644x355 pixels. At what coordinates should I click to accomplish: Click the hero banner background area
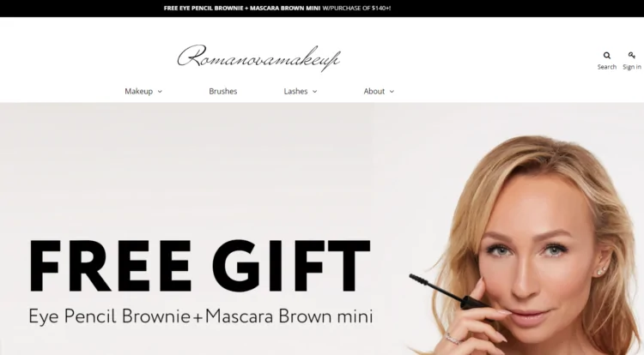205,172
